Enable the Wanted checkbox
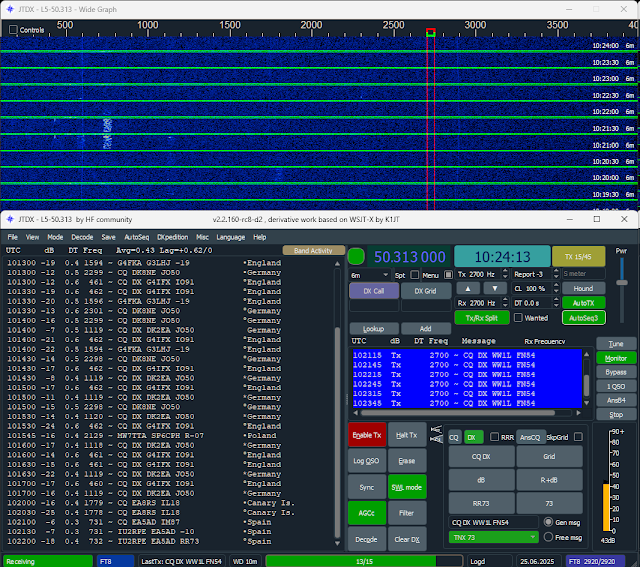This screenshot has height=567, width=640. [x=518, y=318]
